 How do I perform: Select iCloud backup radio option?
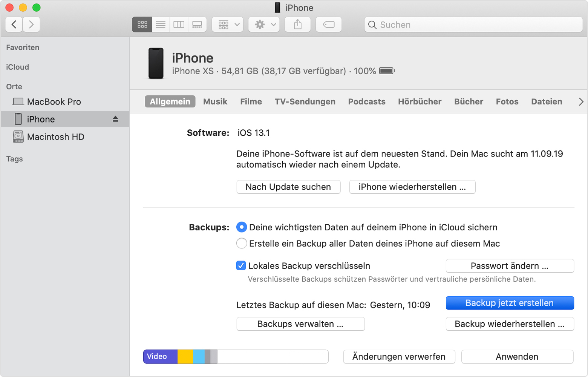coord(242,227)
